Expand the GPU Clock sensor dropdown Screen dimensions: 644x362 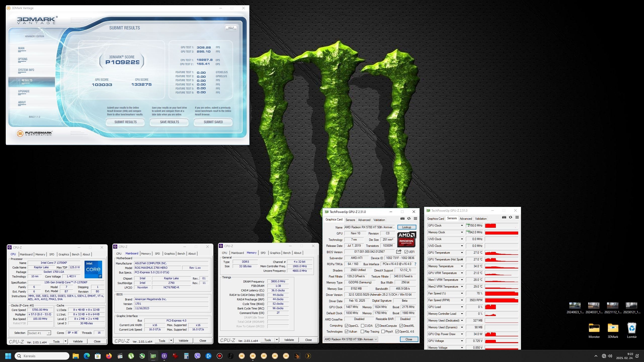click(x=462, y=225)
